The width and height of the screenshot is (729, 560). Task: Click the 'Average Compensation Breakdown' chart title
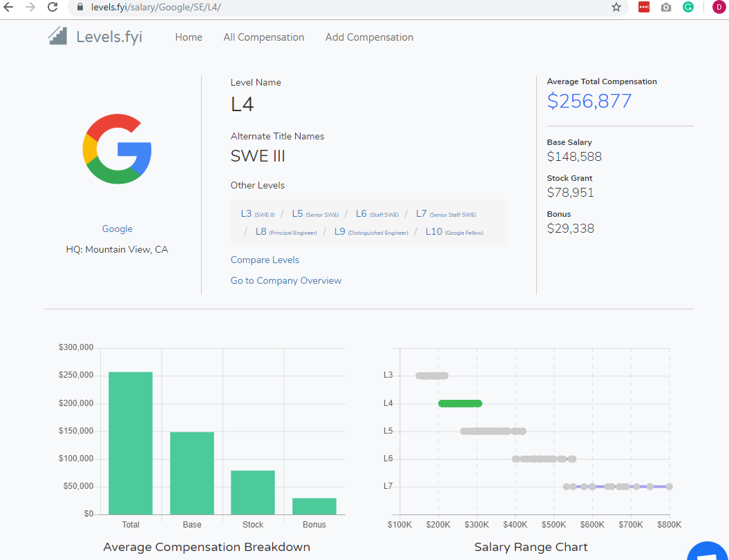tap(207, 547)
